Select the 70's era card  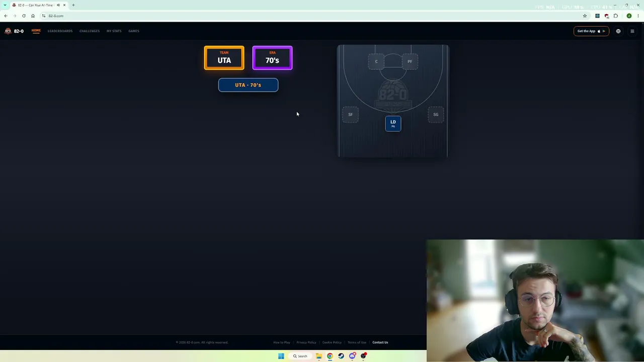point(272,58)
